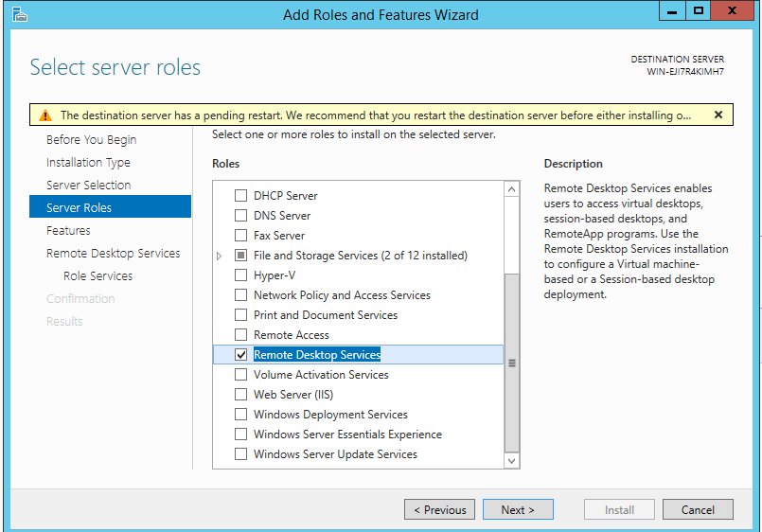Select the Web Server (IIS) label
762x532 pixels.
pyautogui.click(x=293, y=395)
